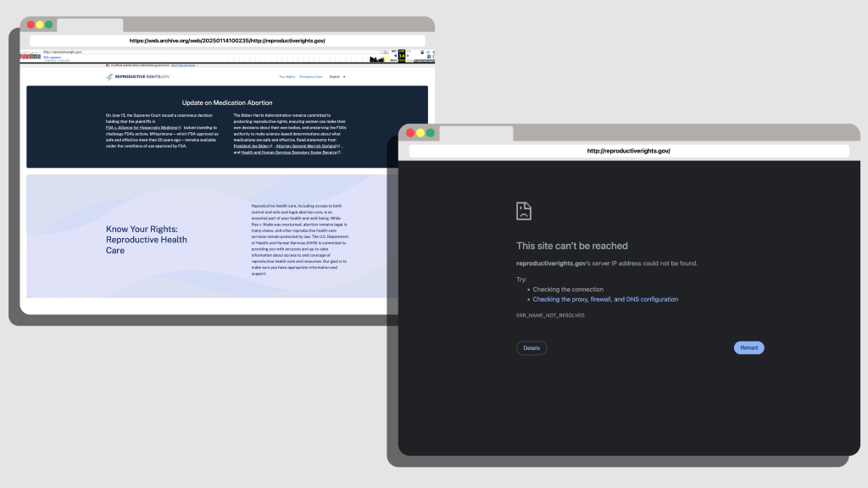The width and height of the screenshot is (868, 488).
Task: Open the English language dropdown
Action: tap(337, 76)
